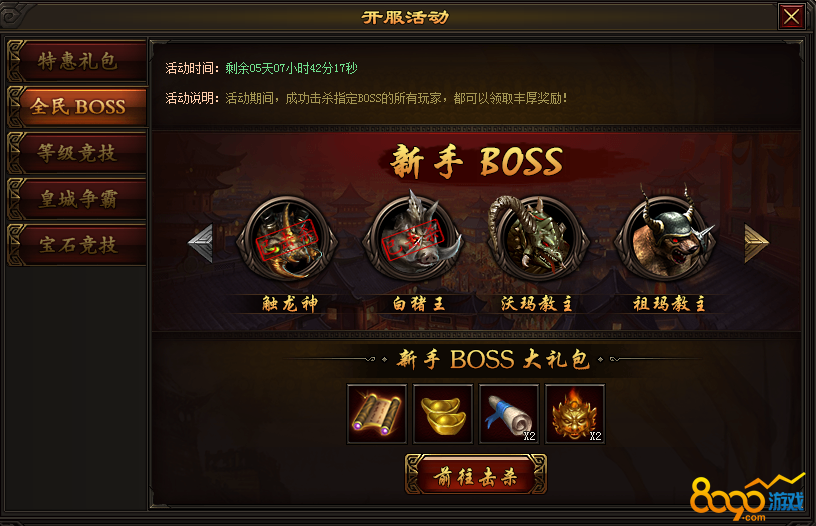The height and width of the screenshot is (526, 816).
Task: Select the 白猪王 boss portrait
Action: [413, 240]
